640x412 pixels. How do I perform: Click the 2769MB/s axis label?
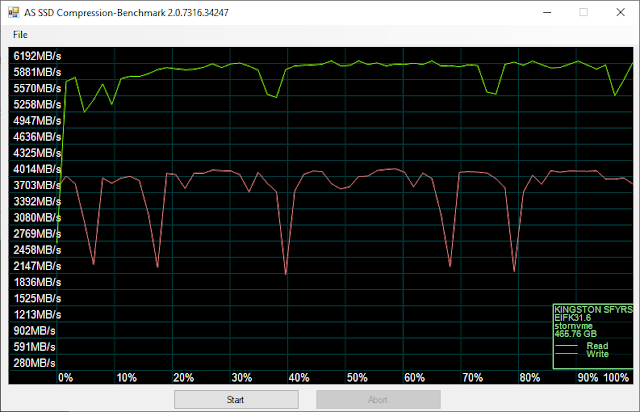[x=37, y=234]
